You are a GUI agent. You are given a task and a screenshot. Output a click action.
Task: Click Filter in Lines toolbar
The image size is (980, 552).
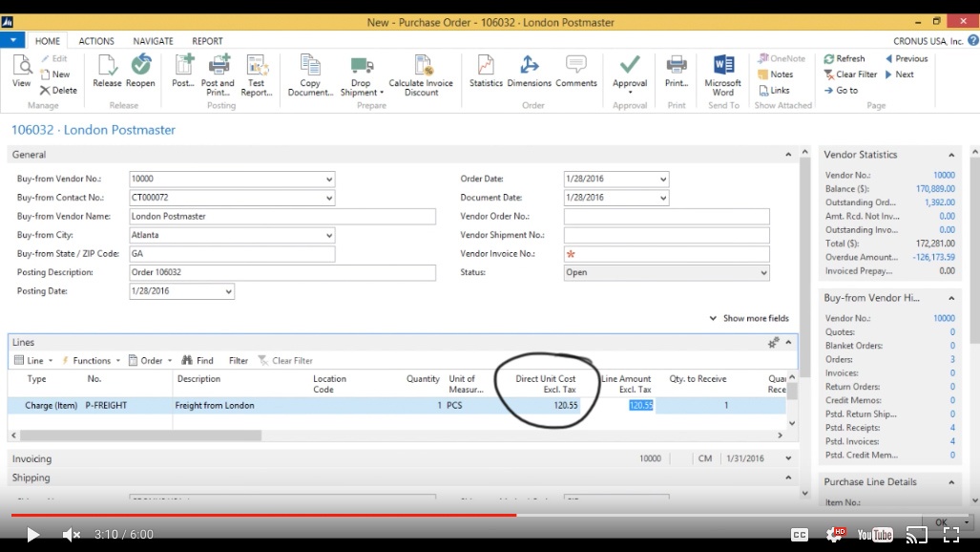239,360
